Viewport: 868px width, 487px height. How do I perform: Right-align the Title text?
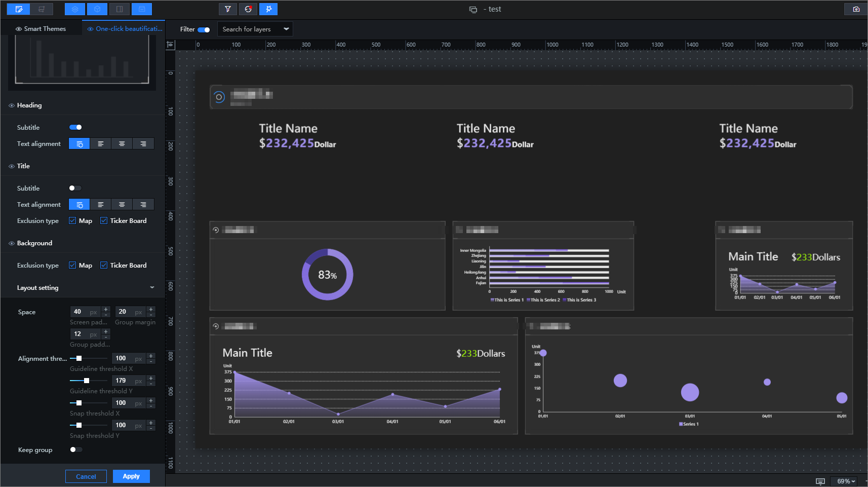coord(143,205)
